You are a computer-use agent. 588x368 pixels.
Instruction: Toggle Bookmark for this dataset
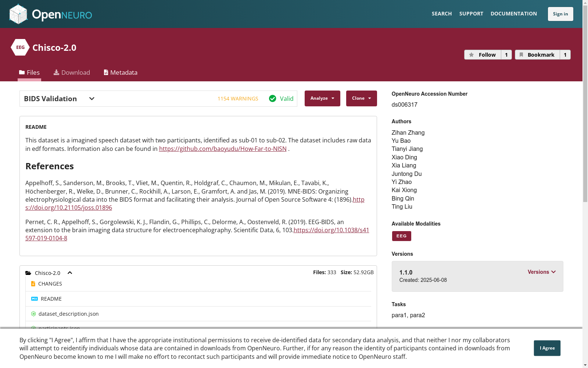point(537,55)
